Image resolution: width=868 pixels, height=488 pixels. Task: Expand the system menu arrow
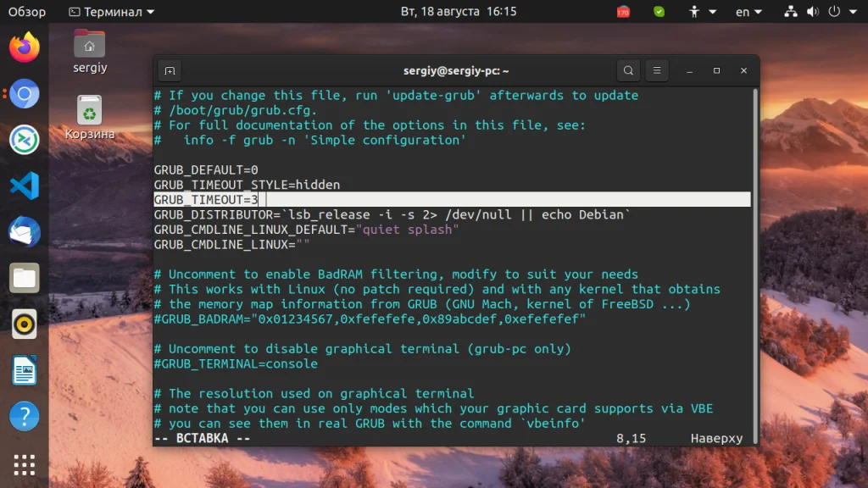coord(853,12)
